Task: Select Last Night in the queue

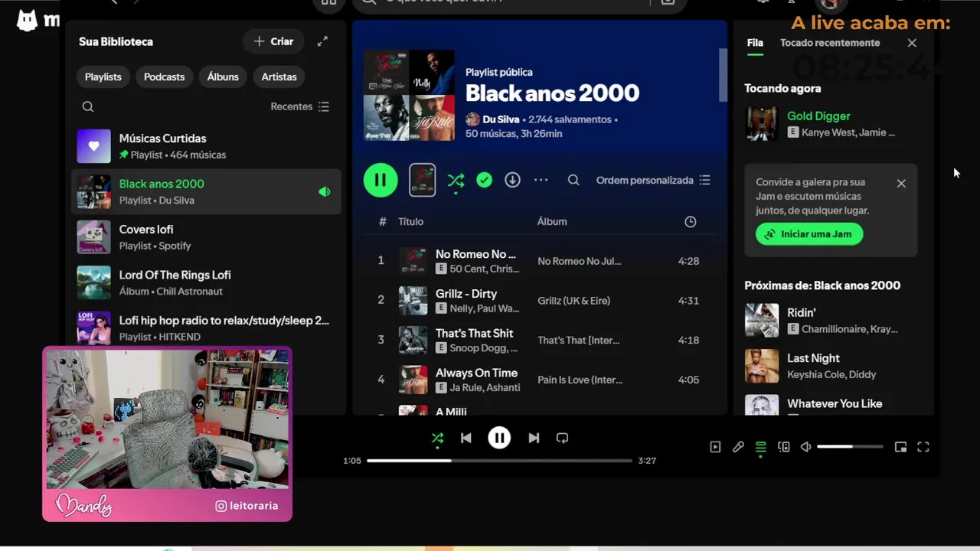Action: tap(831, 366)
